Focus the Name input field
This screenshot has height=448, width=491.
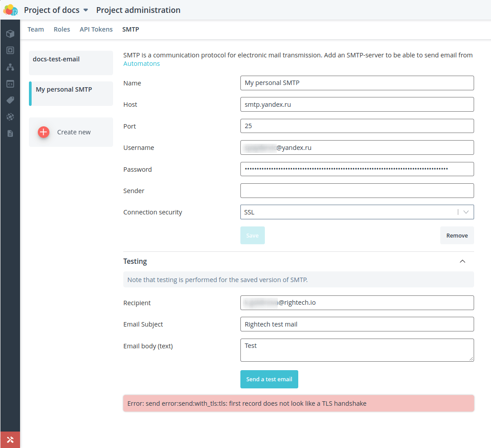[357, 83]
